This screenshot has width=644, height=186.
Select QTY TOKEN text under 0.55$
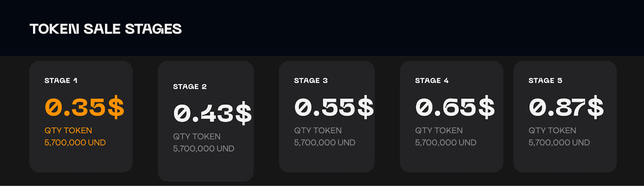point(318,131)
